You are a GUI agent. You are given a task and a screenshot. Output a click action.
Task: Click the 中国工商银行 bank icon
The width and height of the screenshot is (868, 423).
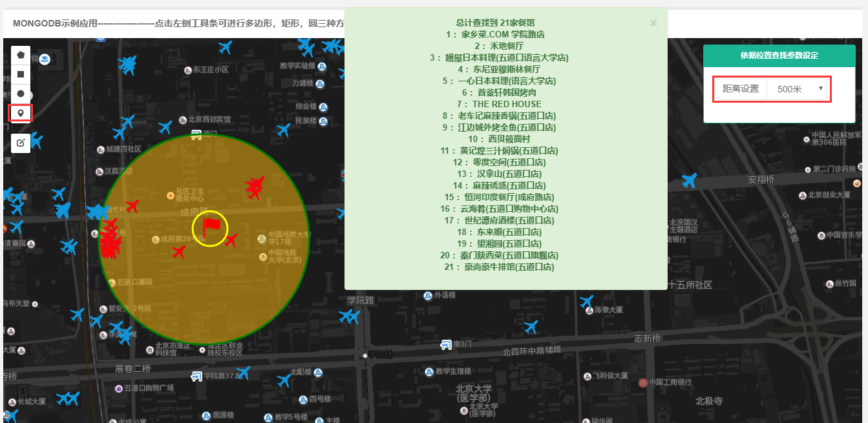pos(642,382)
